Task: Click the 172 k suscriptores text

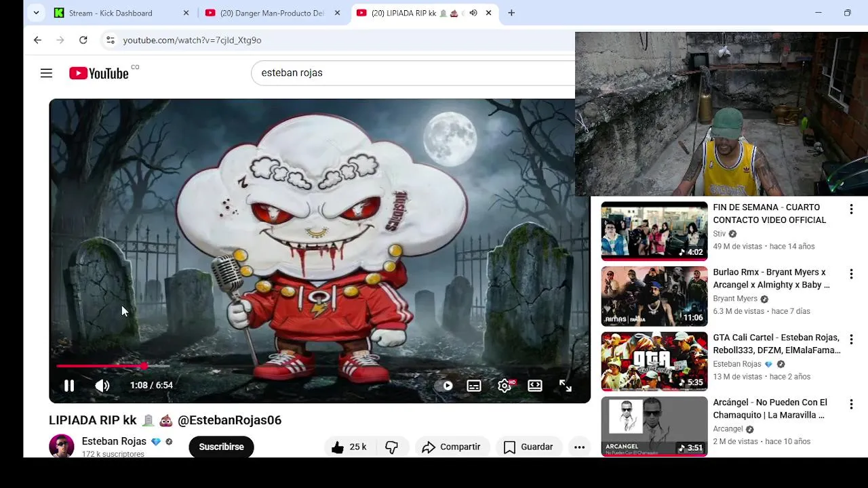Action: [113, 454]
